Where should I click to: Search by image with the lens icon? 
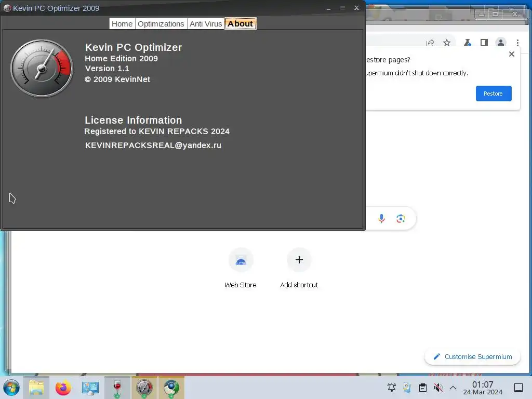coord(401,219)
